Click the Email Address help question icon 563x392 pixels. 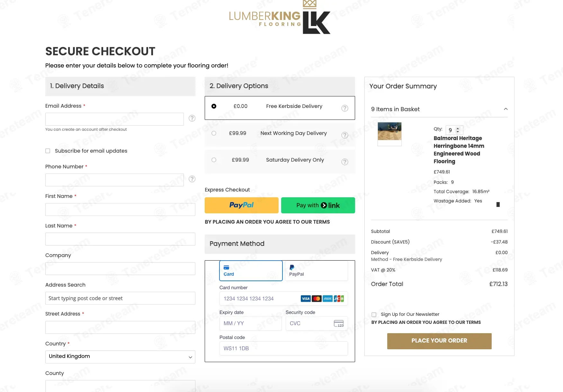[192, 118]
